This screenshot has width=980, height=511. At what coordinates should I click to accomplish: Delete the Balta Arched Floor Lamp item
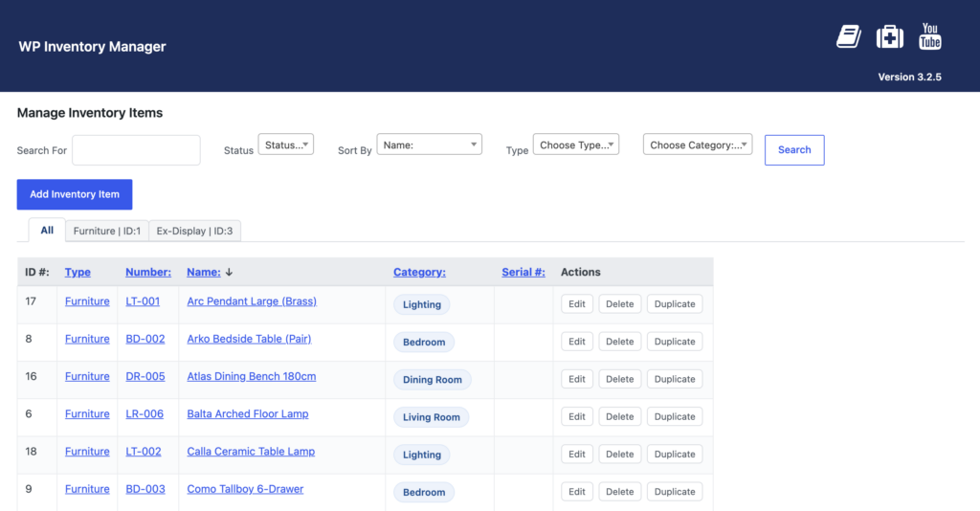click(x=620, y=416)
